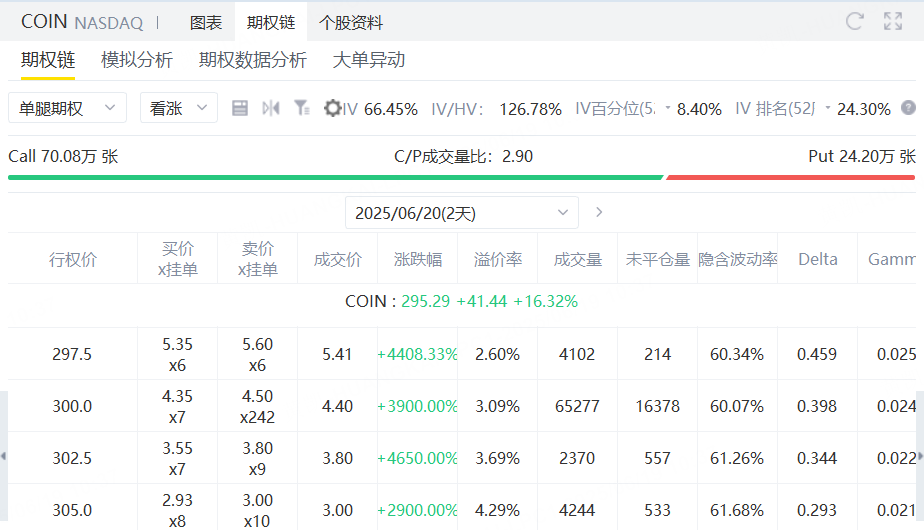The height and width of the screenshot is (530, 924).
Task: Select the 302.5 strike row
Action: 462,458
